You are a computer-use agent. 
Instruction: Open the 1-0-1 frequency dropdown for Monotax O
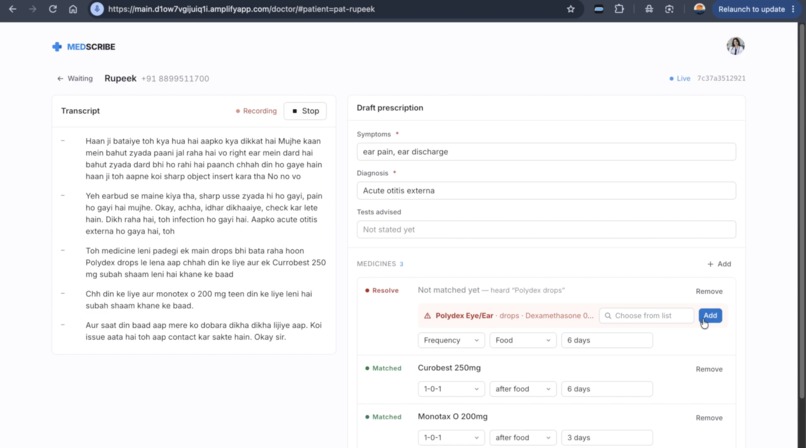(x=451, y=438)
